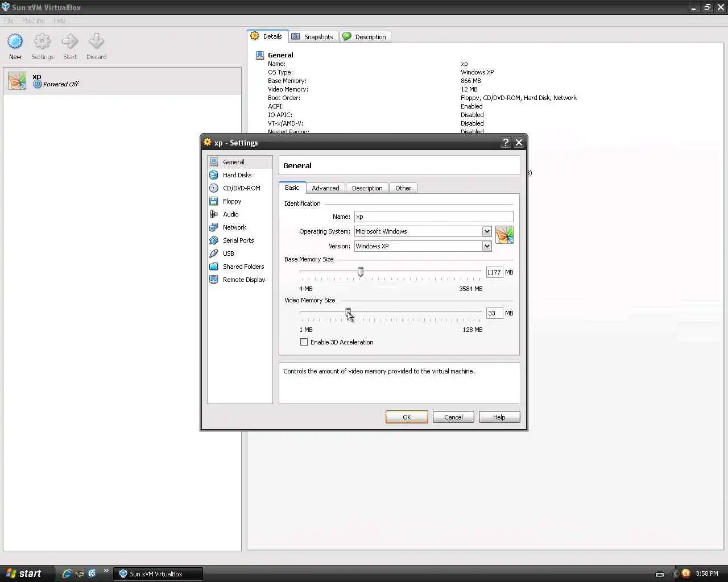Switch to the Description tab in settings dialog
This screenshot has width=728, height=582.
tap(367, 188)
